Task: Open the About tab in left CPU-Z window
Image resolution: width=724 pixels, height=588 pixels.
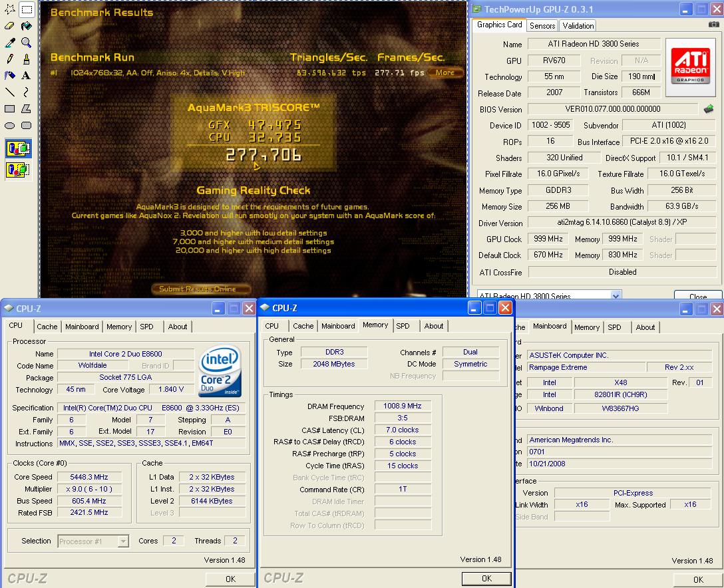Action: tap(177, 327)
